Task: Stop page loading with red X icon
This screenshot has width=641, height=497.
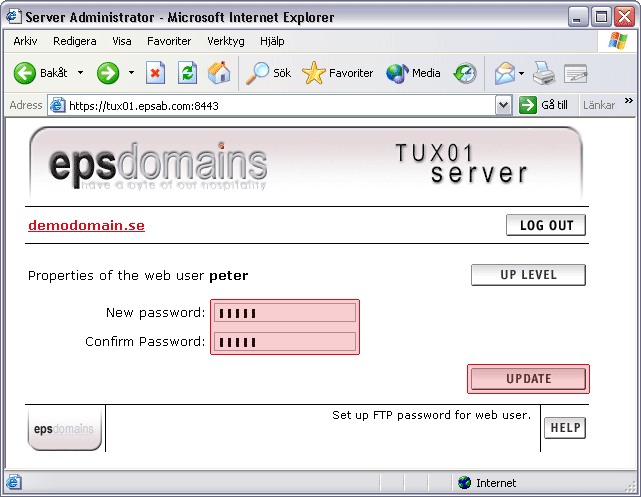Action: pos(155,73)
